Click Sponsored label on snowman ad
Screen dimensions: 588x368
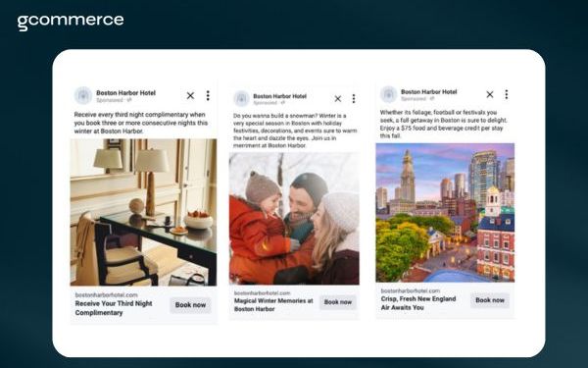tap(266, 103)
